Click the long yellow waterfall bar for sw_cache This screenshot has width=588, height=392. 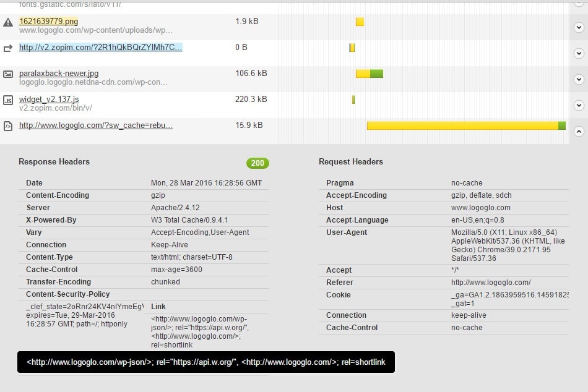(462, 126)
